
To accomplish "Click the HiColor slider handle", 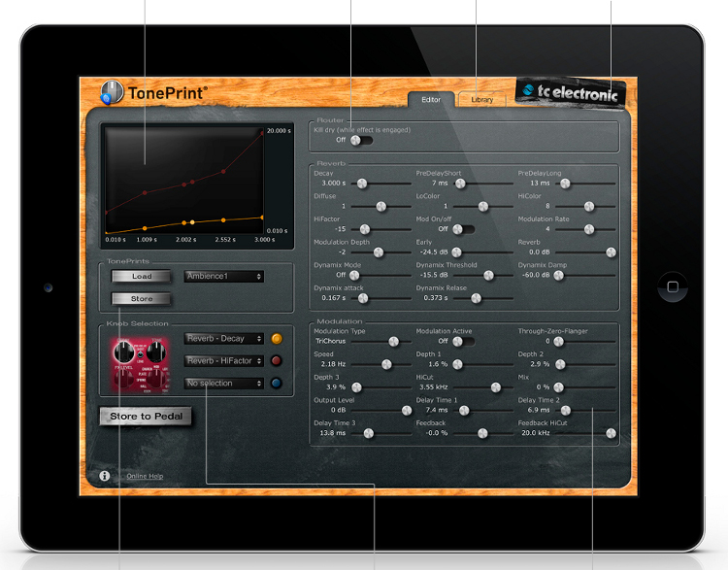I will tap(589, 206).
